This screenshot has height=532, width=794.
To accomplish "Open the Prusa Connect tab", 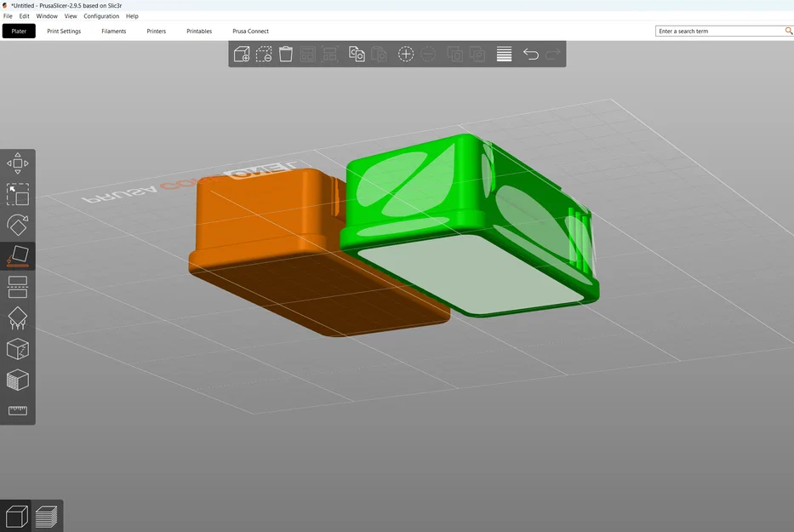I will [x=250, y=31].
